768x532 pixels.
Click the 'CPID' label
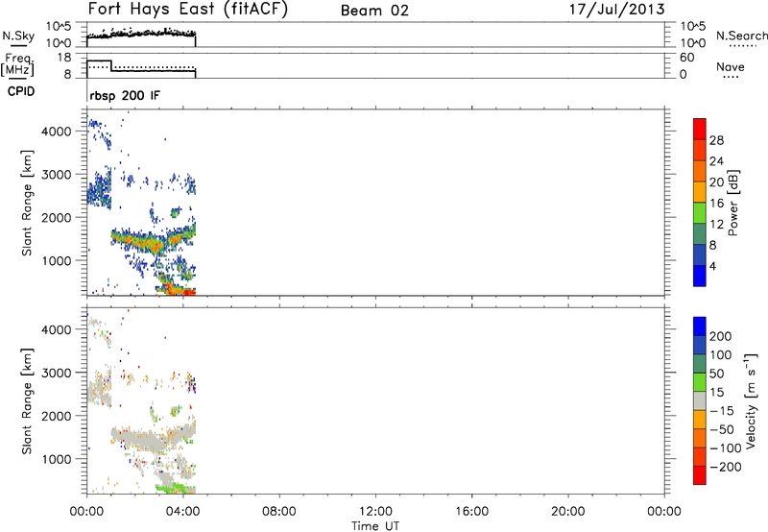click(x=21, y=91)
